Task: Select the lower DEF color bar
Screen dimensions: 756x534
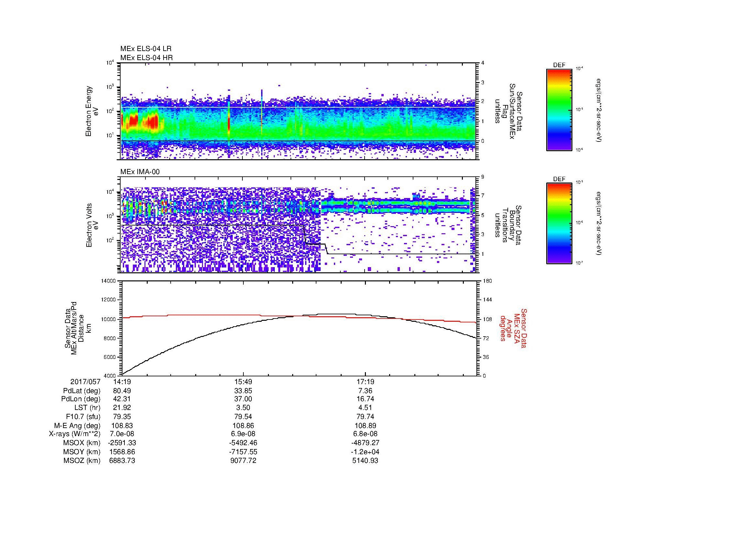Action: click(x=559, y=224)
